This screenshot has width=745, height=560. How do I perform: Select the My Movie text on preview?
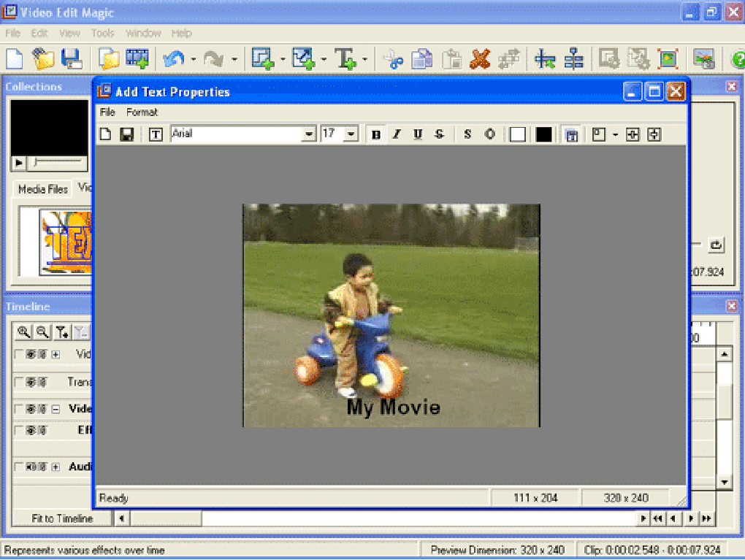click(x=394, y=407)
